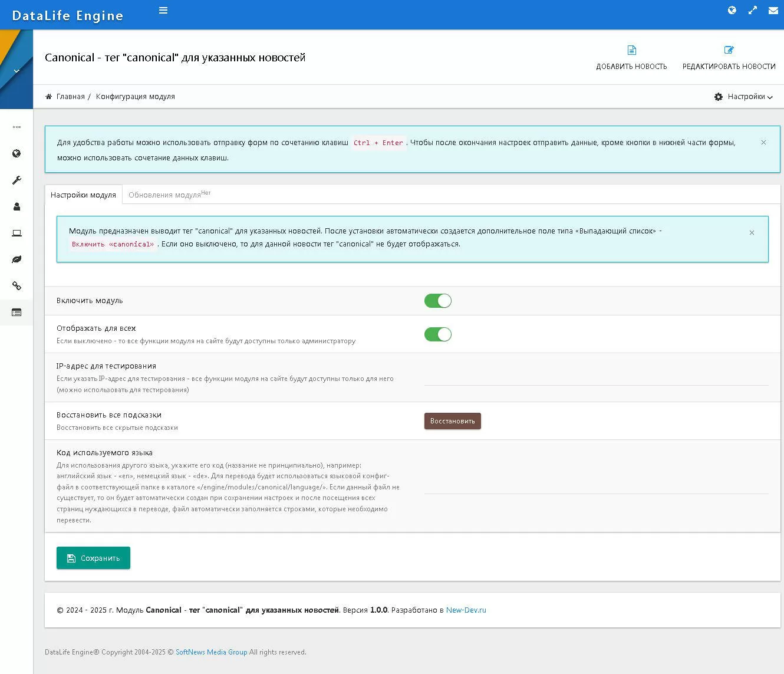This screenshot has width=784, height=674.
Task: Click the DataLife Engine logo
Action: click(x=68, y=15)
